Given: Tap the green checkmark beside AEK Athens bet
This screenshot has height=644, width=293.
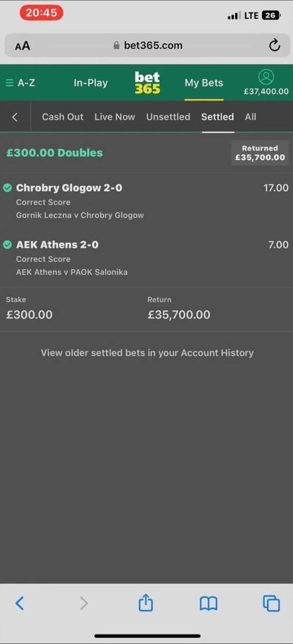Looking at the screenshot, I should point(7,245).
